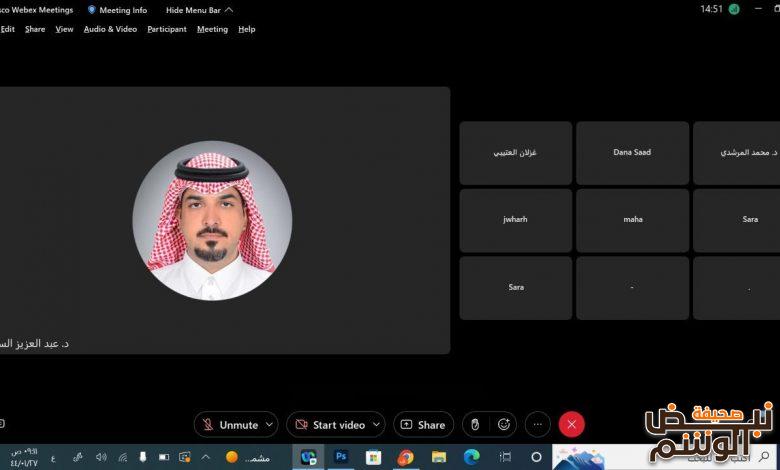
Task: Open the reactions smiley icon
Action: [504, 424]
